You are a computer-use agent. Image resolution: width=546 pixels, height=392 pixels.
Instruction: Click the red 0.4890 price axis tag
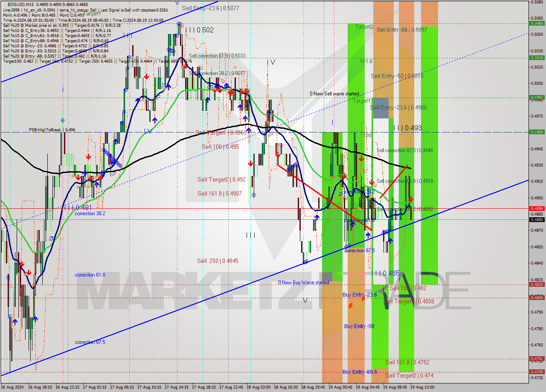click(537, 208)
